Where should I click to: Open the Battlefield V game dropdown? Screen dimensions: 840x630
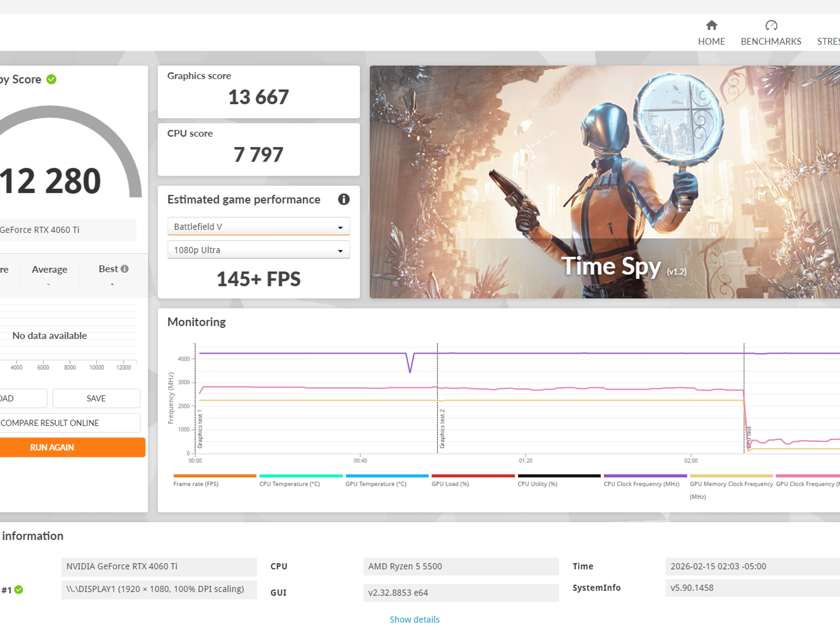click(x=258, y=226)
